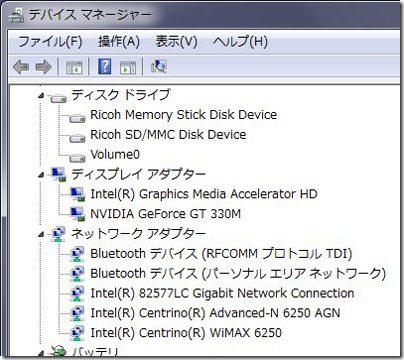The height and width of the screenshot is (360, 404).
Task: Open the 操作(A) menu
Action: tap(119, 42)
